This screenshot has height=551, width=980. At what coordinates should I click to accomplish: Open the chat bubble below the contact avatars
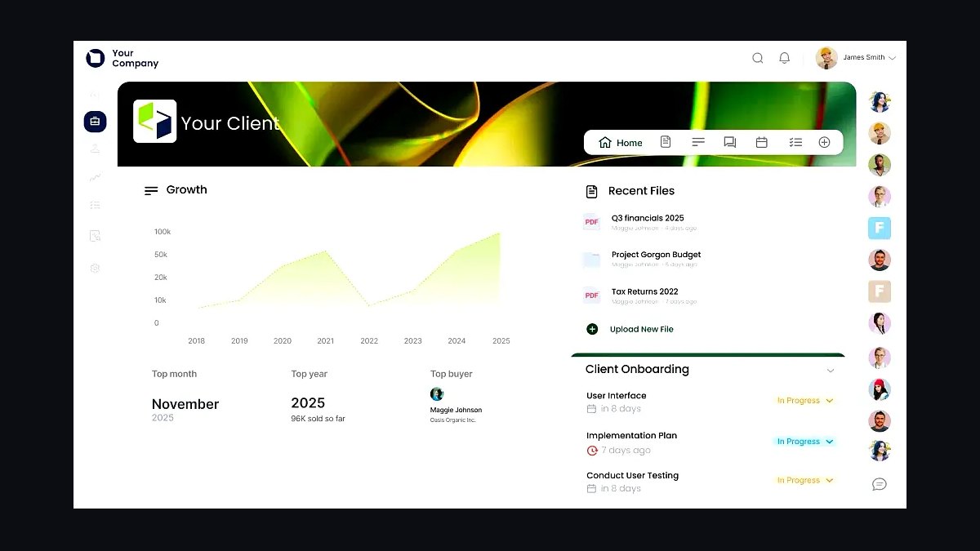pyautogui.click(x=880, y=484)
